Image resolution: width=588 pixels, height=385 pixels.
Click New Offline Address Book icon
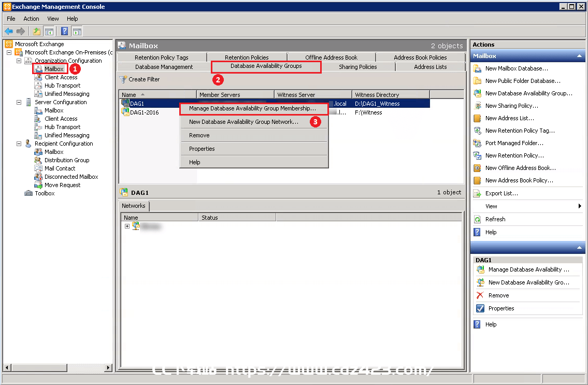tap(477, 168)
